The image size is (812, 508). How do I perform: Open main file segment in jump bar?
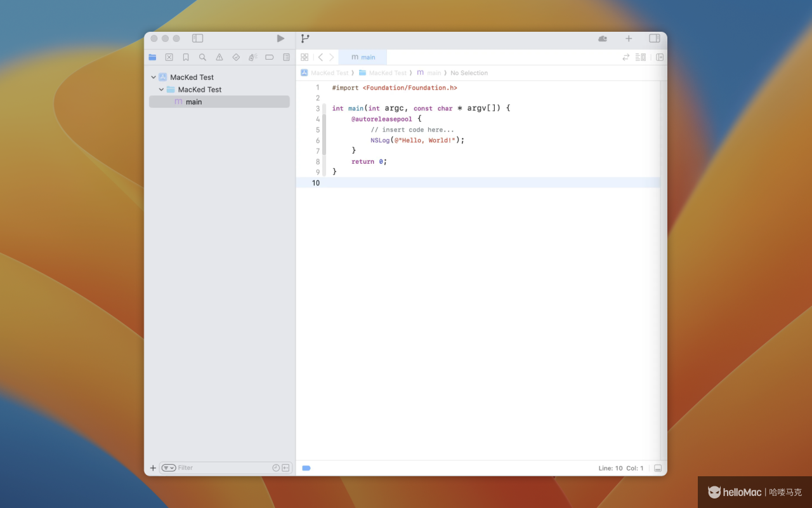click(429, 73)
